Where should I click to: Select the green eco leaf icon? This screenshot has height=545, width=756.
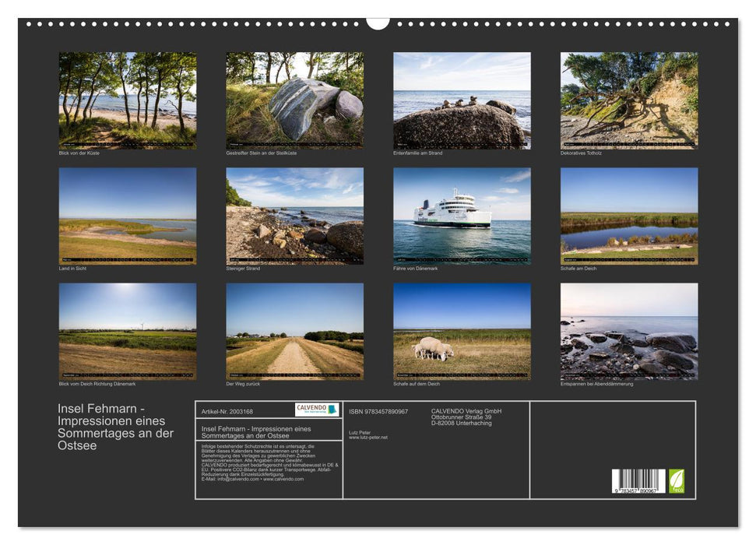pyautogui.click(x=677, y=480)
